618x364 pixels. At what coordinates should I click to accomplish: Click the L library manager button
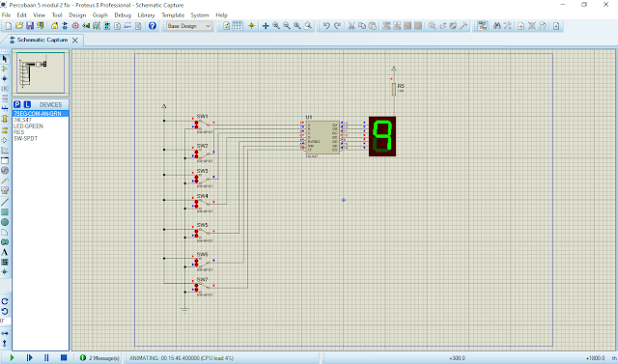(27, 104)
